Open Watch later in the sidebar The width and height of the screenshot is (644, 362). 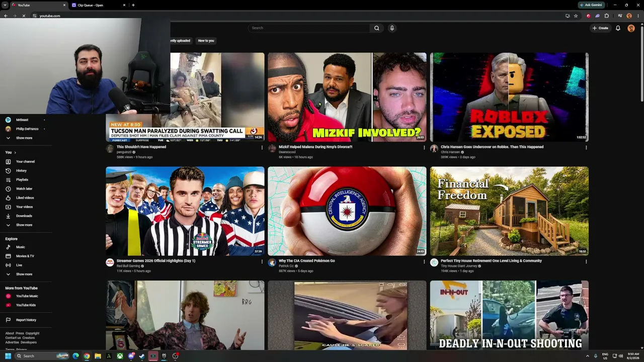[x=26, y=189]
